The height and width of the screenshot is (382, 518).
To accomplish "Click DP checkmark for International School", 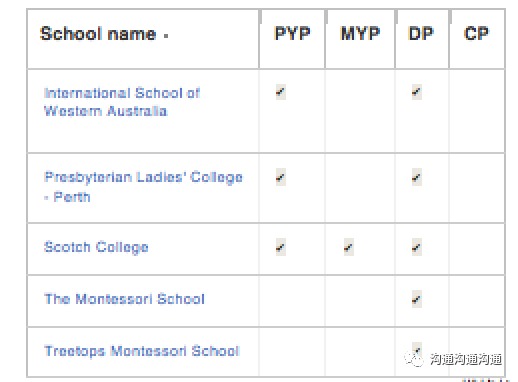I will coord(417,92).
